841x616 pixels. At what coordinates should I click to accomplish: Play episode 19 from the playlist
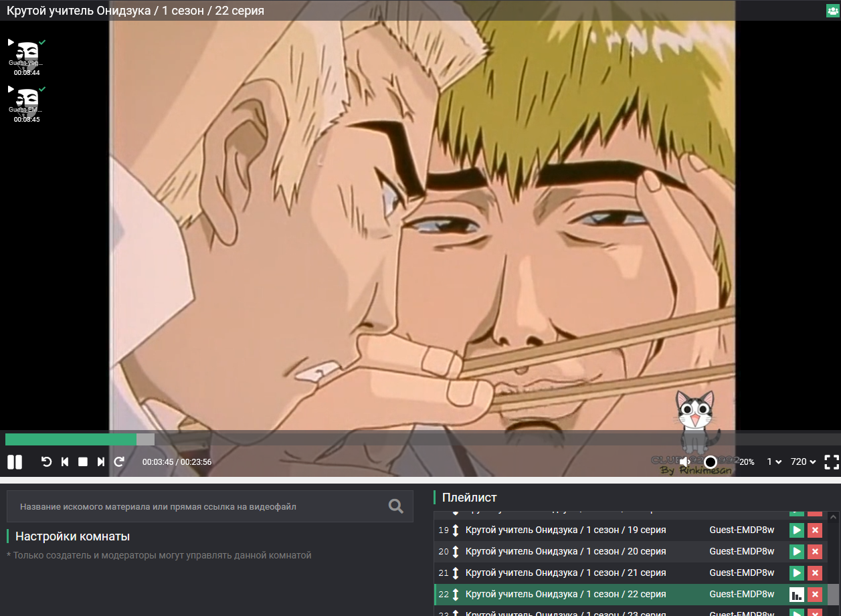[x=796, y=530]
